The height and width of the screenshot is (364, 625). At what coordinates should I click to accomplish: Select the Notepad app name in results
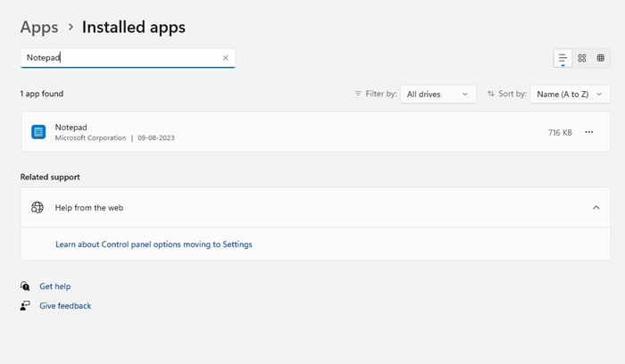tap(71, 128)
